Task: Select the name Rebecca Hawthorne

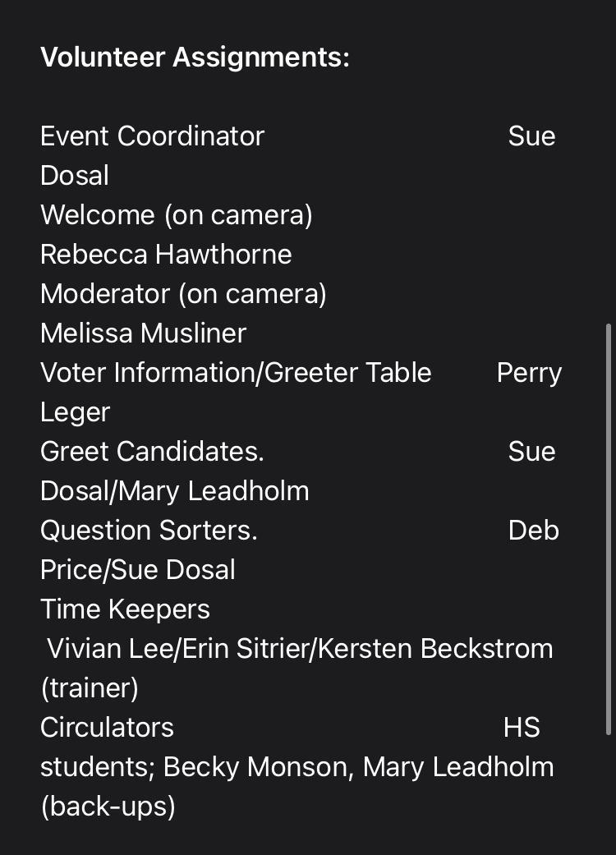Action: 166,254
